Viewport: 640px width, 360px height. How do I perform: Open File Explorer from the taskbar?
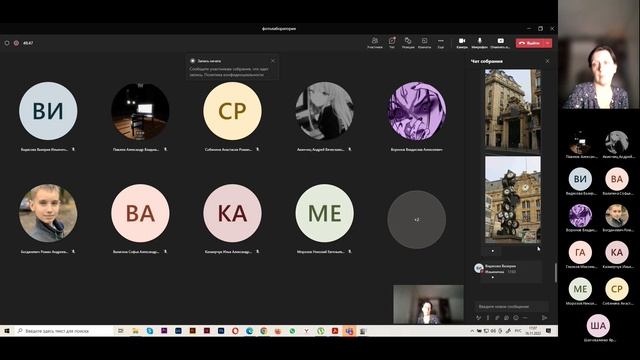click(136, 331)
